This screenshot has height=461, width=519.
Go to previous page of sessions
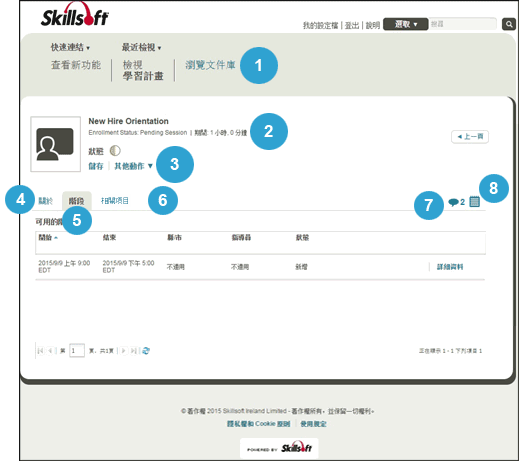[x=50, y=351]
